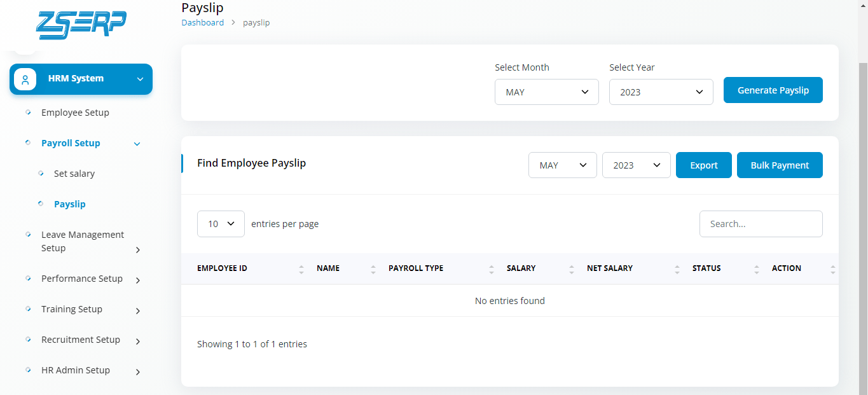
Task: Click the Search input field
Action: pos(761,224)
